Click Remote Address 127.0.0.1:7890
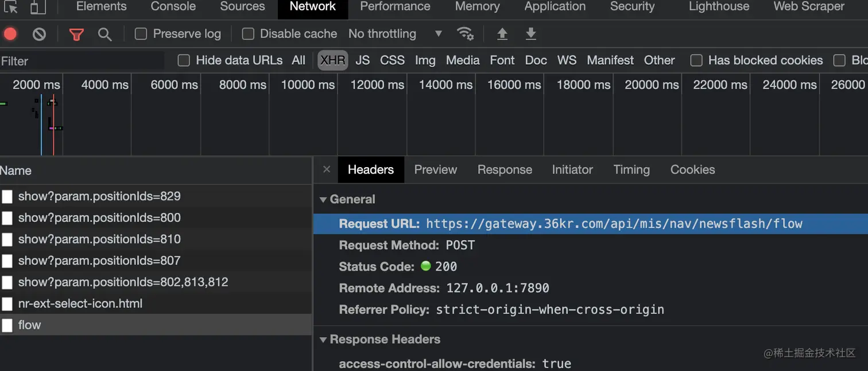 tap(498, 288)
